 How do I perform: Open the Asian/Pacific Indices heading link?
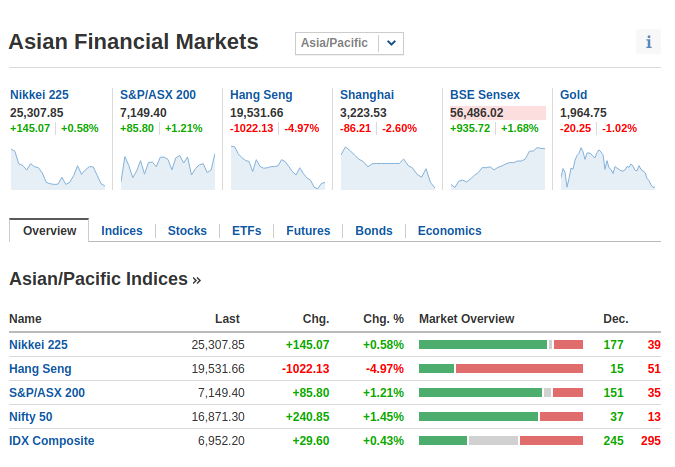coord(105,279)
